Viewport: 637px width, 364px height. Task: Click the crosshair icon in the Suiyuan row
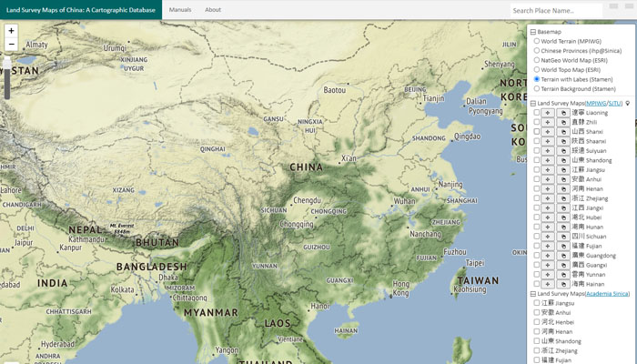(548, 151)
